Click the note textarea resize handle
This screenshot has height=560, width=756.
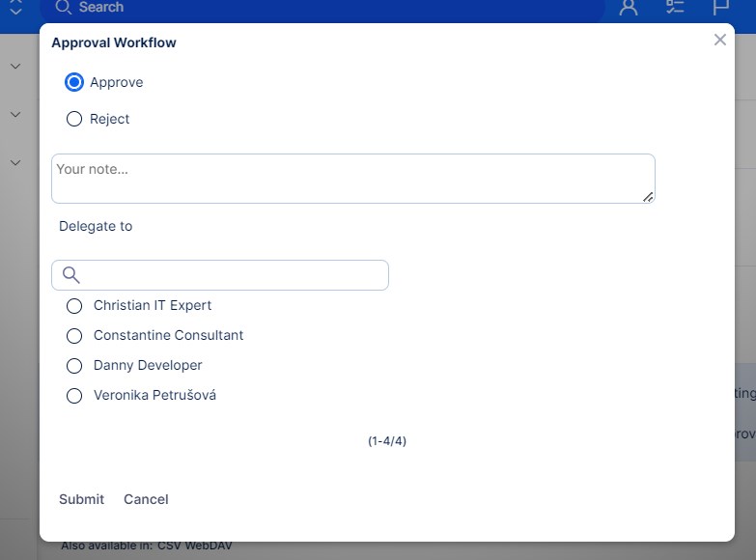648,196
